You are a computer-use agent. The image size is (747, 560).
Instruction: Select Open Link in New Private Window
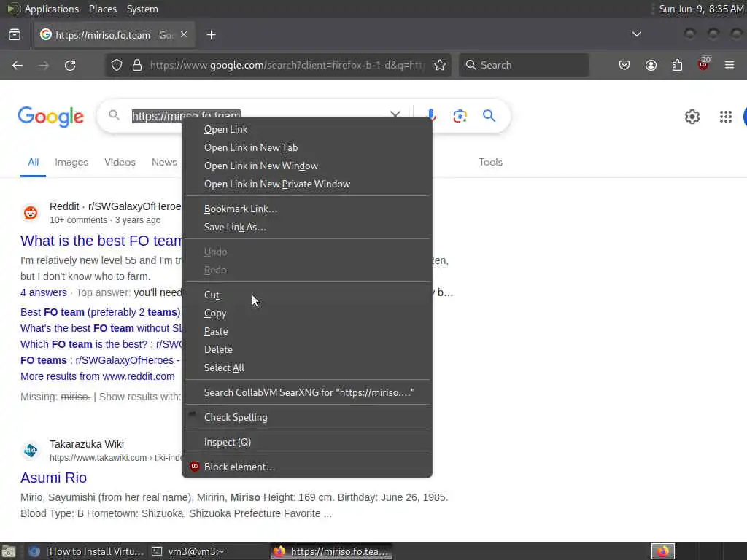pos(307,184)
